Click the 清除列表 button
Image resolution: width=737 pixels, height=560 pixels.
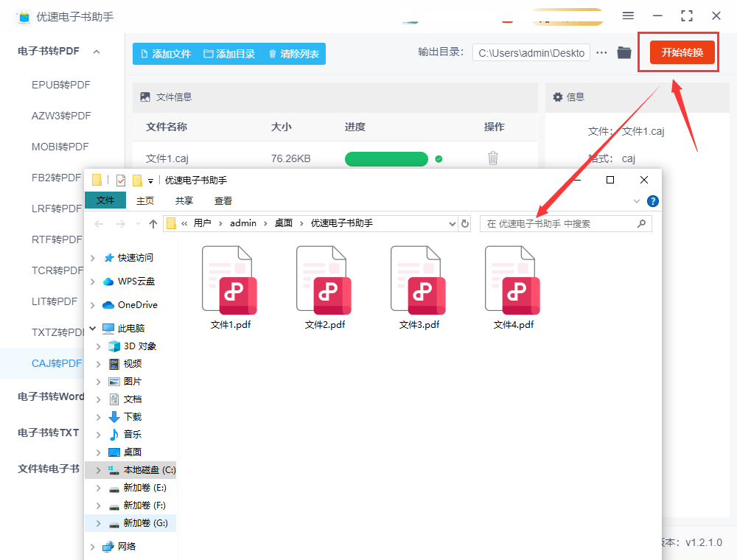(x=294, y=54)
